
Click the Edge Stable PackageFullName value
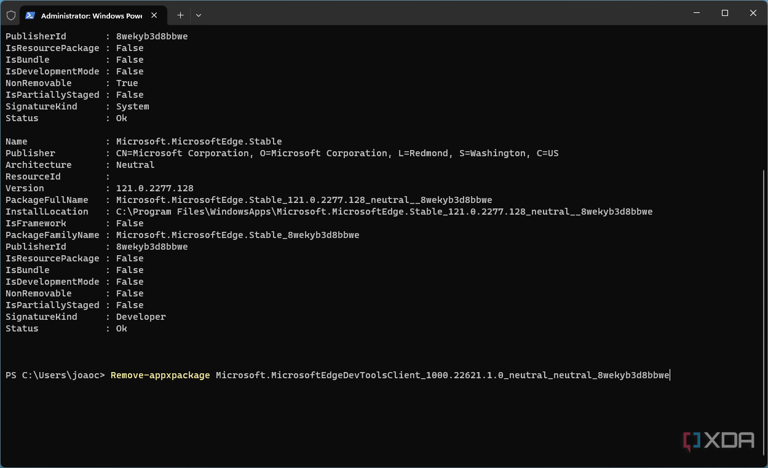point(304,200)
